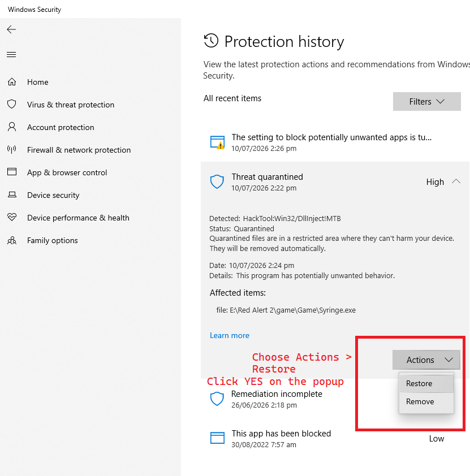470x476 pixels.
Task: Click the All recent items label
Action: point(232,98)
